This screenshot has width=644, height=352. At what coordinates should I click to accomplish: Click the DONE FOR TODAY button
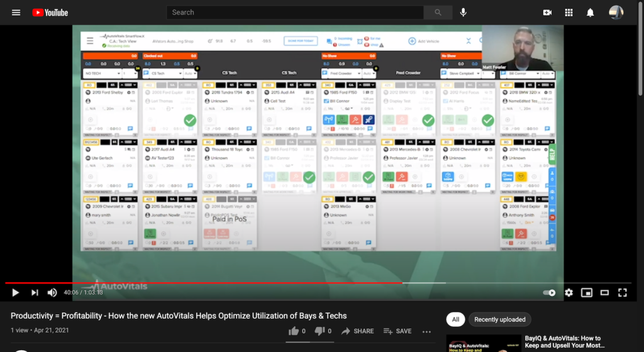pyautogui.click(x=301, y=41)
